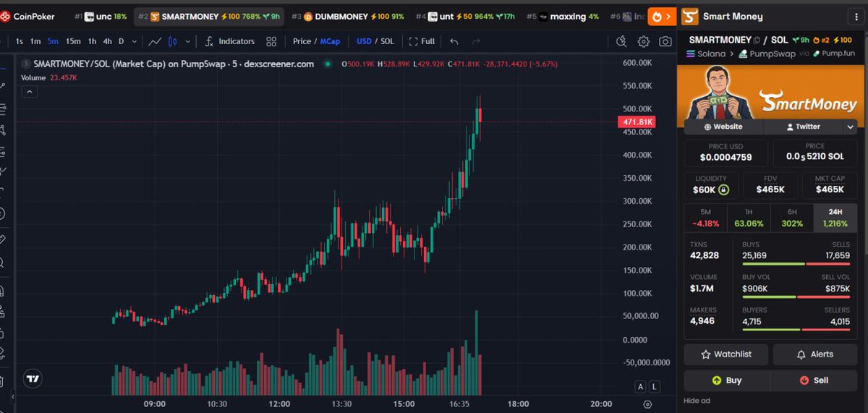Image resolution: width=868 pixels, height=413 pixels.
Task: Click the CoinPoker logo link
Action: [x=27, y=16]
